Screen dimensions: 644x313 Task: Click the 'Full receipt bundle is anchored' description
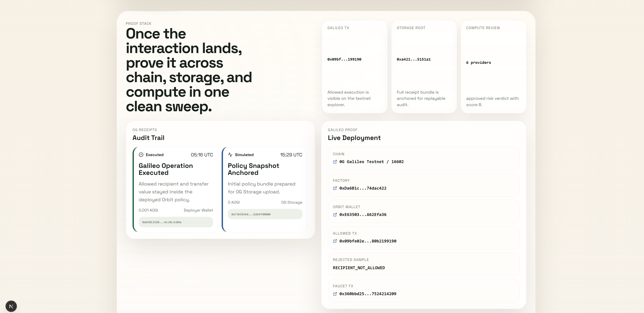421,99
